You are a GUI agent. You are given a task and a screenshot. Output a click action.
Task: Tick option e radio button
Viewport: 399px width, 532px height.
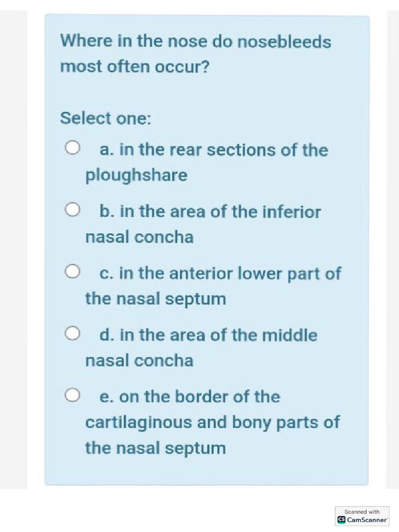click(x=73, y=396)
